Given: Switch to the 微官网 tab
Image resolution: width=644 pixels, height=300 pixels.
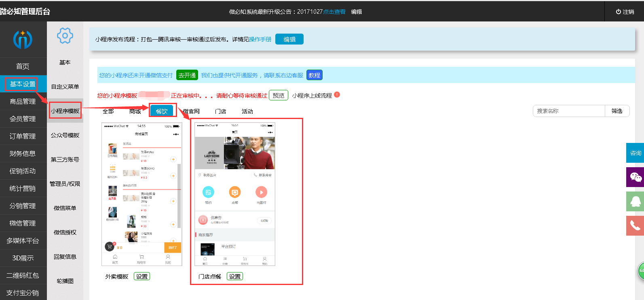Looking at the screenshot, I should click(x=191, y=111).
